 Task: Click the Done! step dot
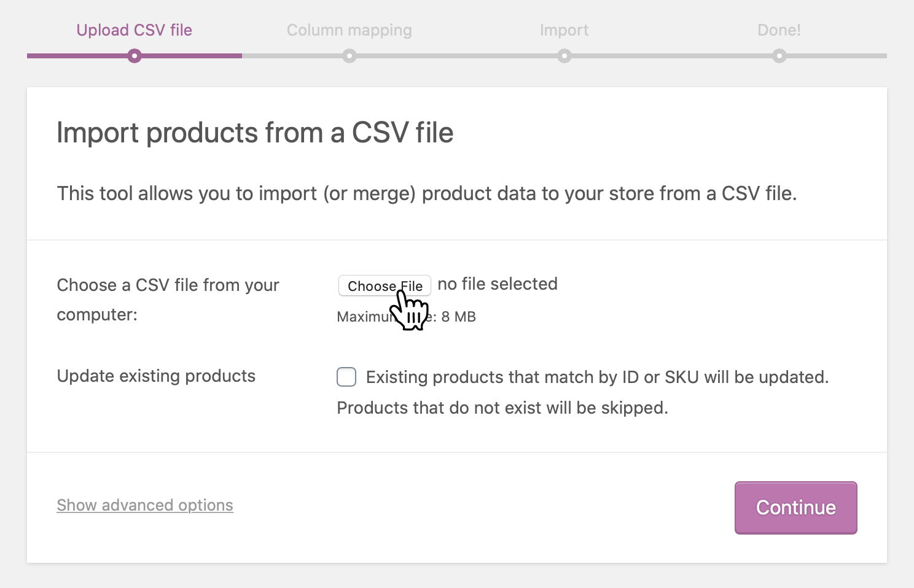click(779, 56)
